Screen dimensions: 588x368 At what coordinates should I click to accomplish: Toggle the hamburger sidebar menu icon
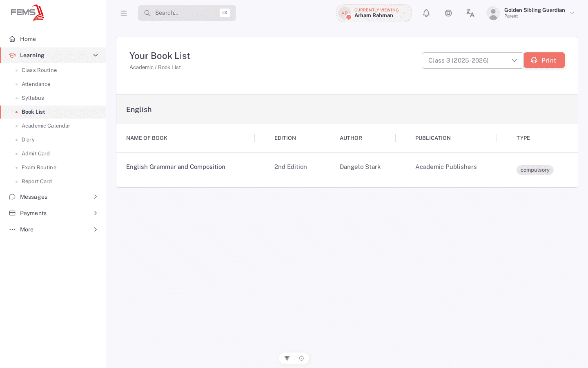(x=124, y=13)
